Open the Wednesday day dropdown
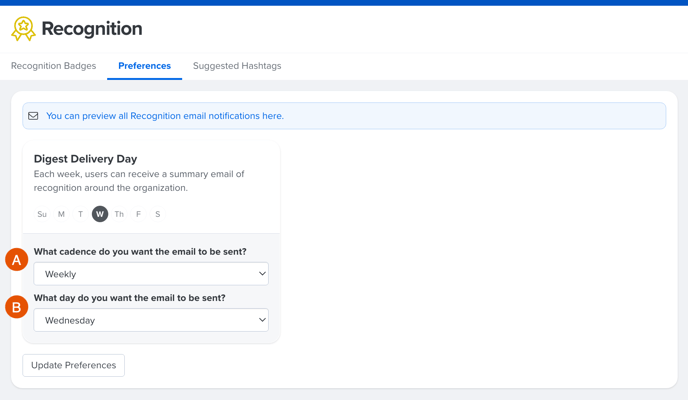The image size is (688, 400). pos(151,320)
